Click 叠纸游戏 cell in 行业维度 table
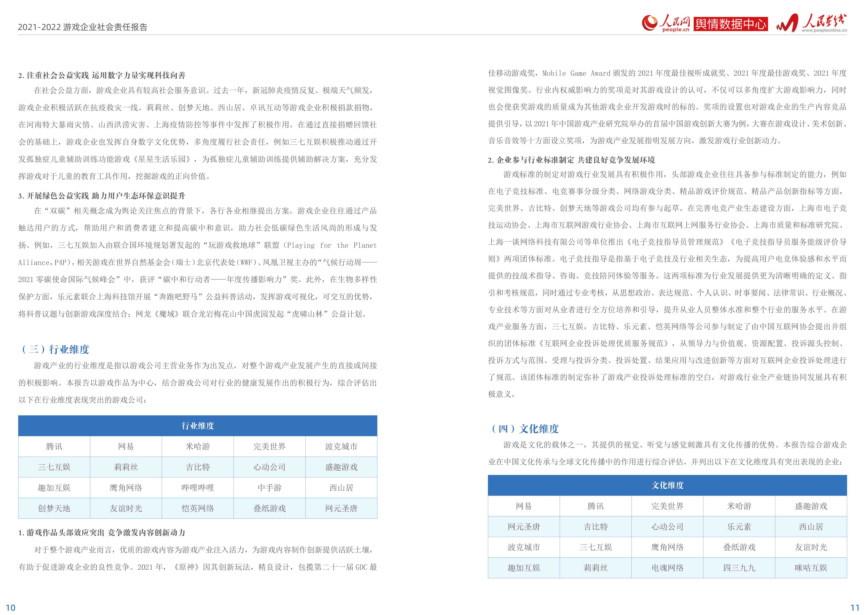This screenshot has height=615, width=868. [x=270, y=508]
